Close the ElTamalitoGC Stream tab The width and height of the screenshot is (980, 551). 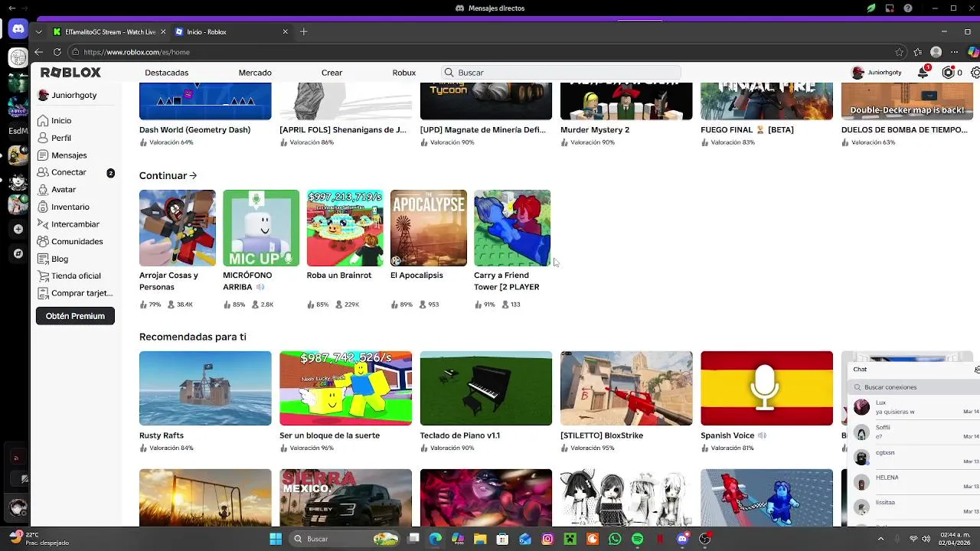[162, 32]
